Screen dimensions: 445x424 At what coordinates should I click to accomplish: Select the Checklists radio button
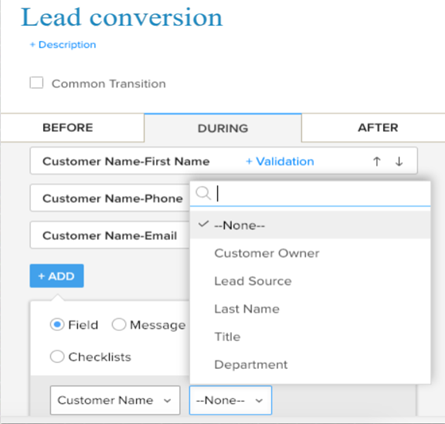click(57, 356)
